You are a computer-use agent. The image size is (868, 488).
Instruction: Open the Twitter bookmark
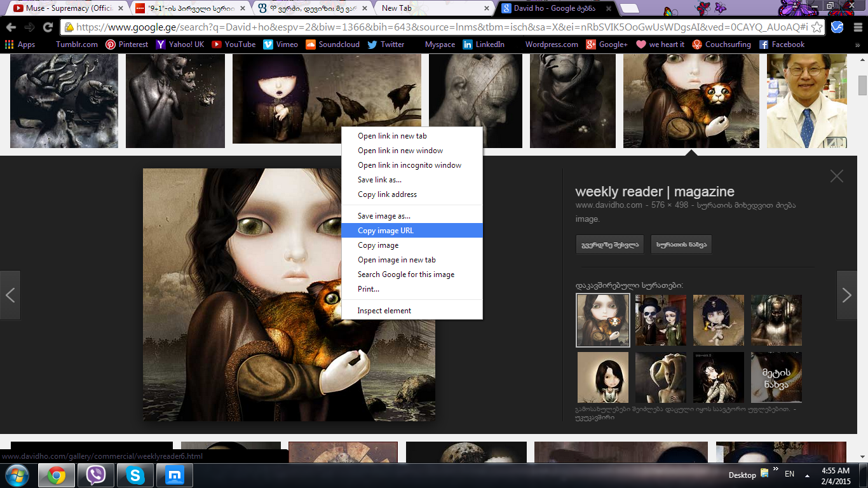click(x=385, y=44)
